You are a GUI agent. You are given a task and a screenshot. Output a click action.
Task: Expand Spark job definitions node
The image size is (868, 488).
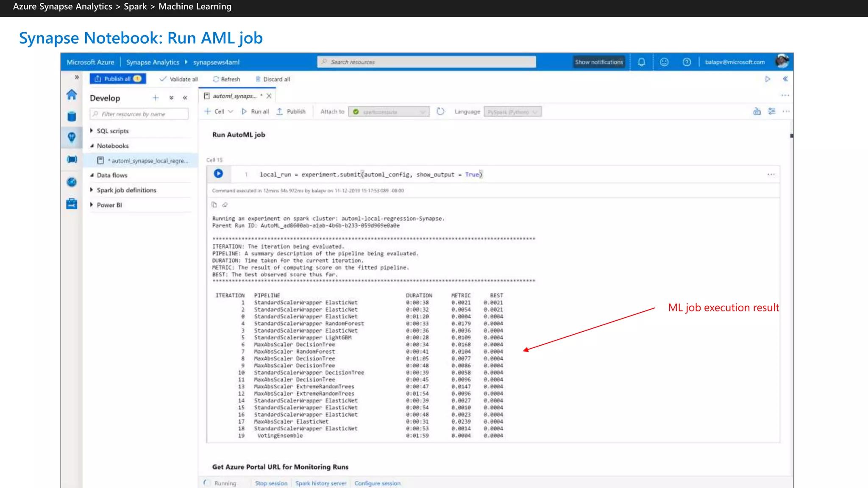click(x=92, y=190)
